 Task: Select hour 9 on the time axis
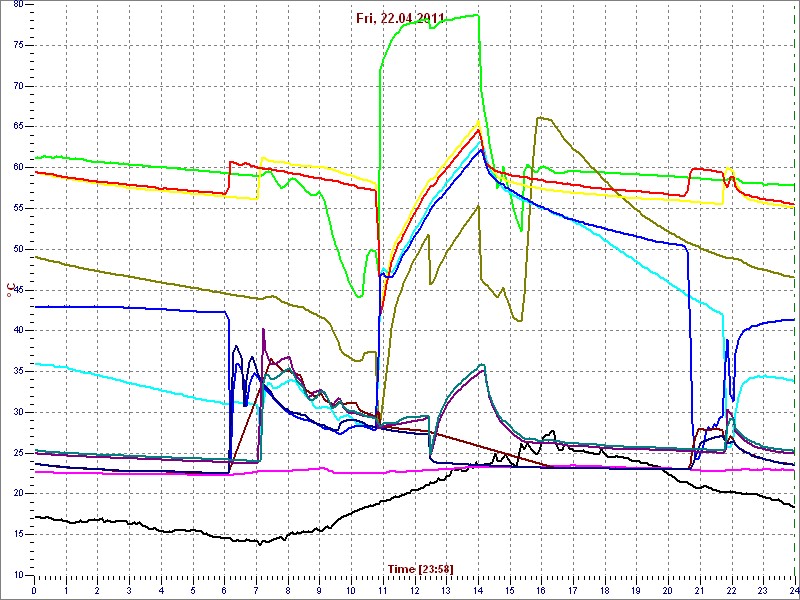click(x=319, y=590)
